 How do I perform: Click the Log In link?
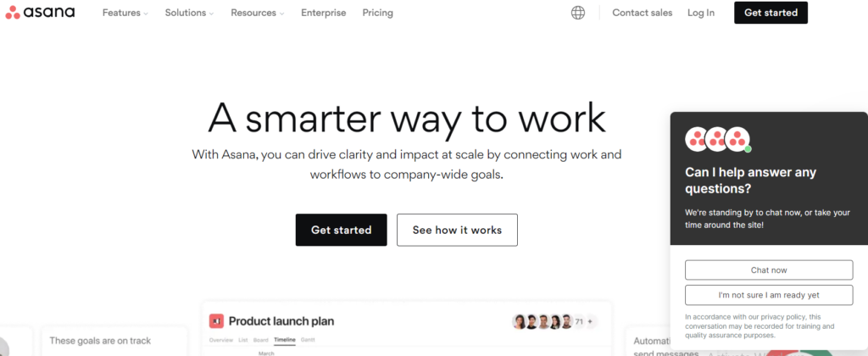click(x=701, y=13)
